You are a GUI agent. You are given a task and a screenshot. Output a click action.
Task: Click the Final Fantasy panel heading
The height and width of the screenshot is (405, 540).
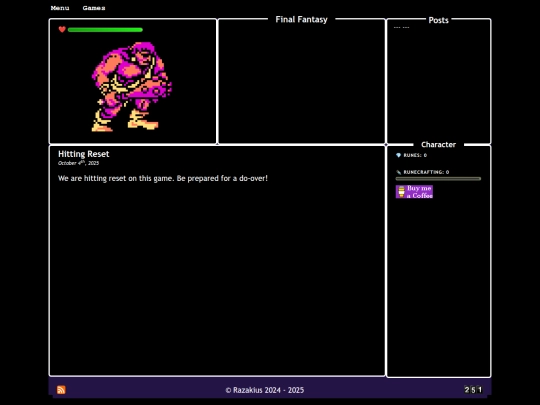pyautogui.click(x=301, y=20)
